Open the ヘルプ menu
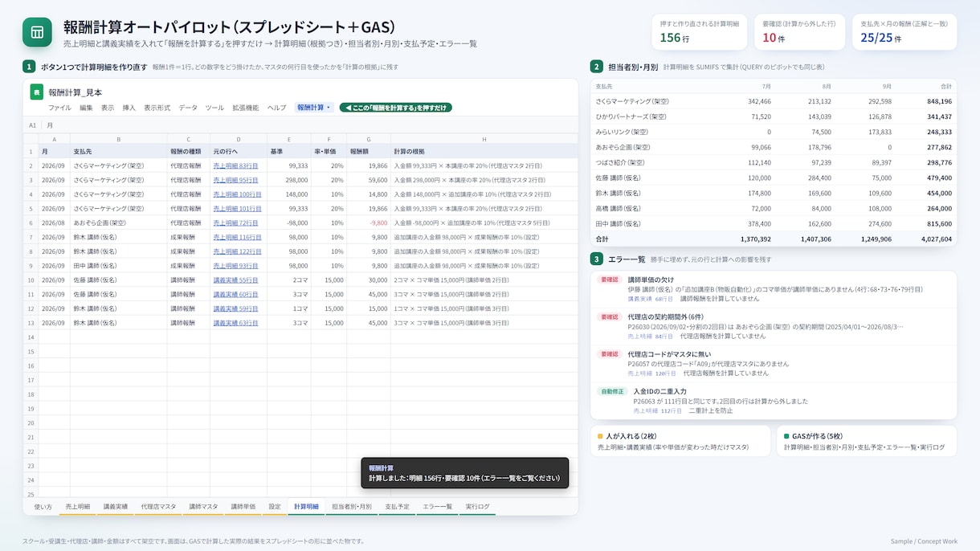980x551 pixels. point(276,108)
